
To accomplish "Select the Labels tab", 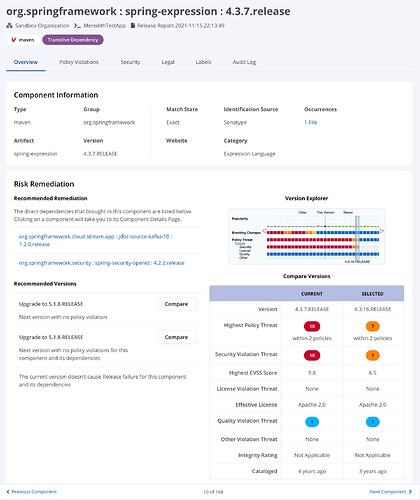I will tap(203, 62).
